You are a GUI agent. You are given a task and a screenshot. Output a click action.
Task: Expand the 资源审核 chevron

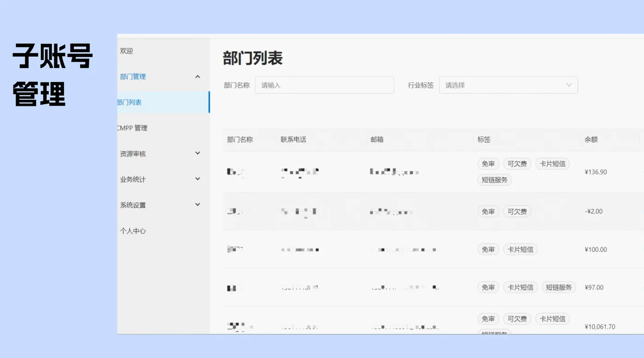[x=198, y=153]
